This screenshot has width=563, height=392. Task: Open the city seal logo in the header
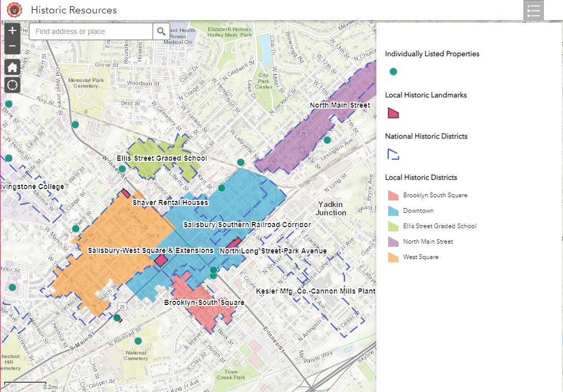tap(14, 10)
